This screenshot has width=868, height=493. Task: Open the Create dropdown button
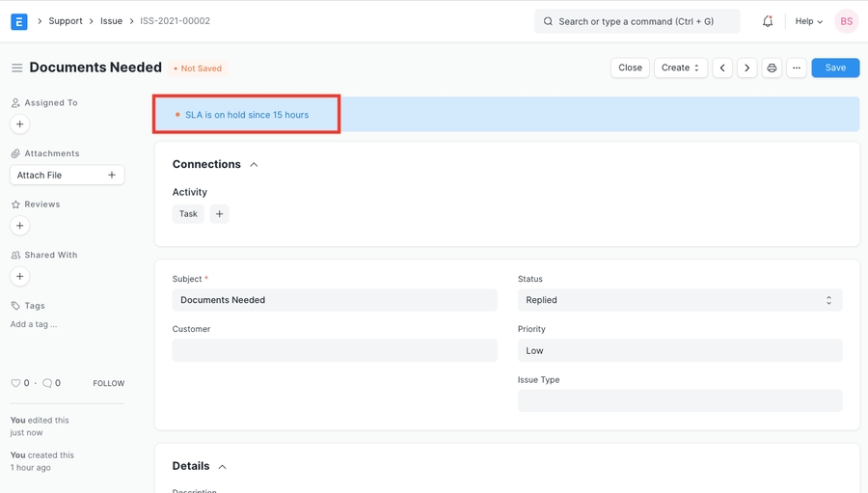click(680, 68)
